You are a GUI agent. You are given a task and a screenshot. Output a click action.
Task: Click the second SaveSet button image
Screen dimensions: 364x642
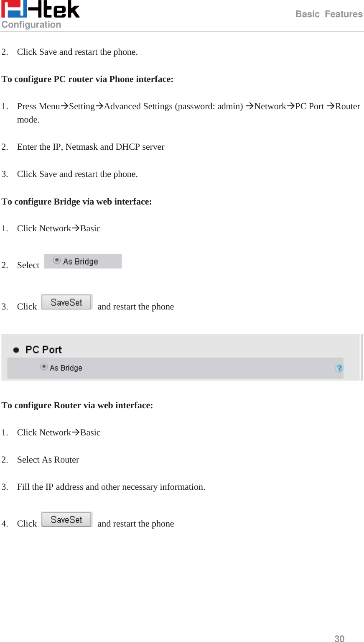(x=66, y=519)
